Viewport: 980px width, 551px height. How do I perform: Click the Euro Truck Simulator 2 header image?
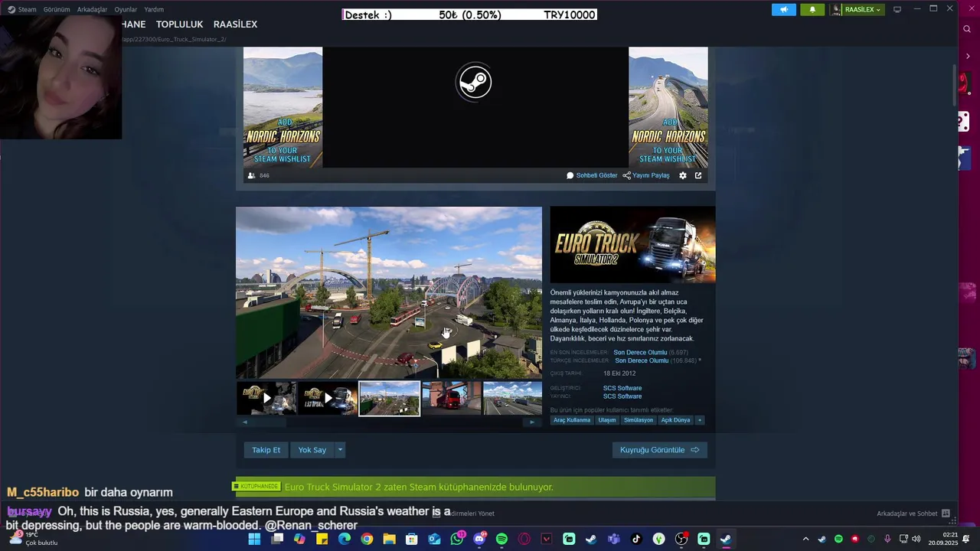pyautogui.click(x=632, y=245)
